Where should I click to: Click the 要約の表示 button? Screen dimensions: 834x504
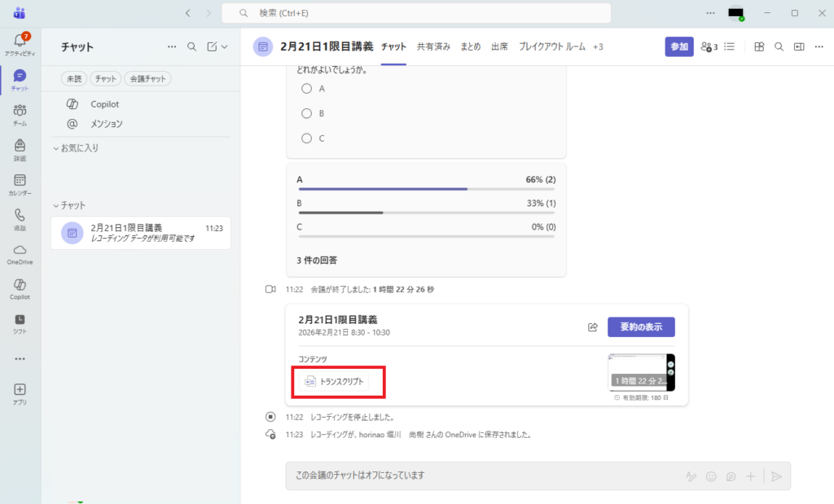click(x=641, y=327)
